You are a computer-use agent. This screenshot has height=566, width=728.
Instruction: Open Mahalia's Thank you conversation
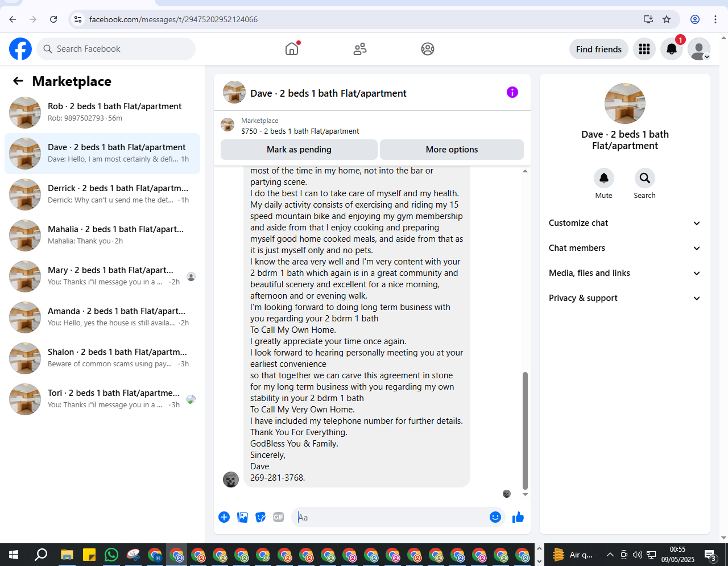pos(102,236)
